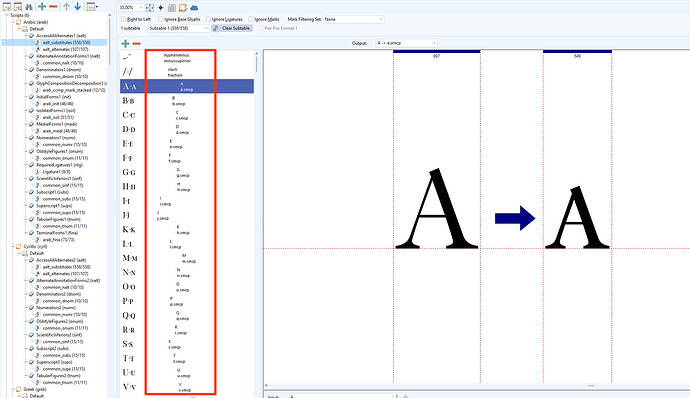Select TabularFigures2 (tnum) under Cyrillic

pos(58,376)
